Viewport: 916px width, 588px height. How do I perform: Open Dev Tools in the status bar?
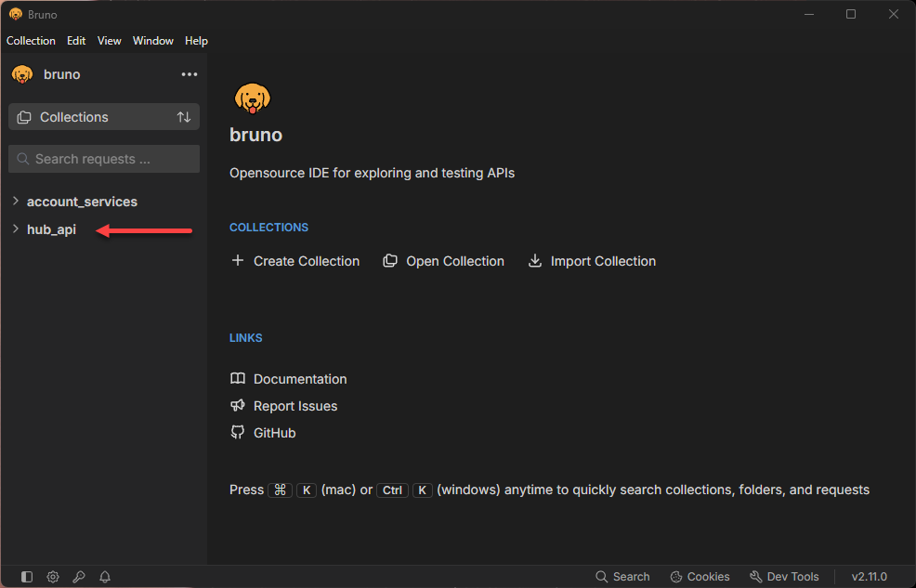(x=784, y=577)
